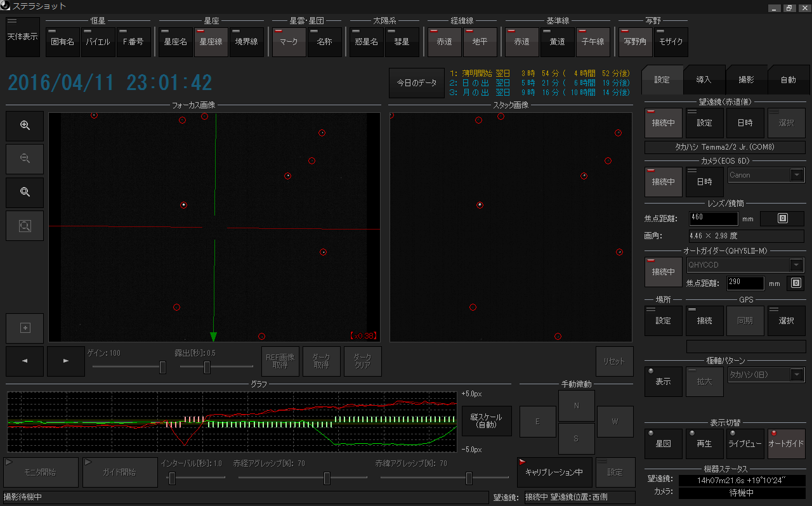Viewport: 812px width, 506px height.
Task: Click the ゲイン gain slider handle
Action: (162, 367)
